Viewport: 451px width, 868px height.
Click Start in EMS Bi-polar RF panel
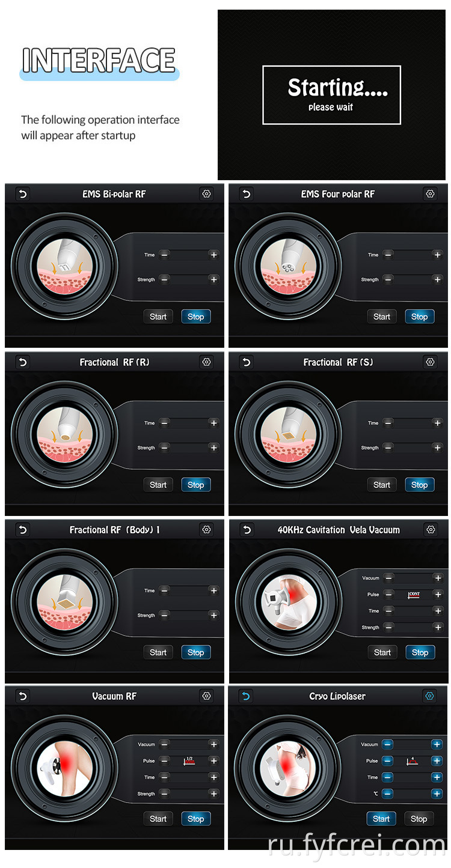158,317
